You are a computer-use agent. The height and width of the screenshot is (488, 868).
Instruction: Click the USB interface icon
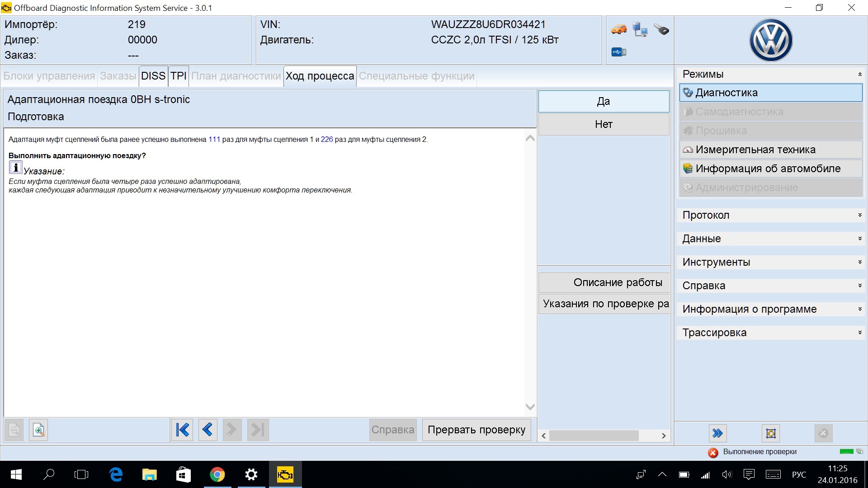tap(618, 52)
